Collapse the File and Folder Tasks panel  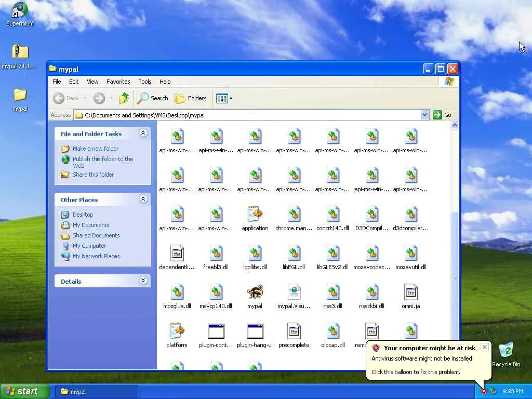(143, 133)
